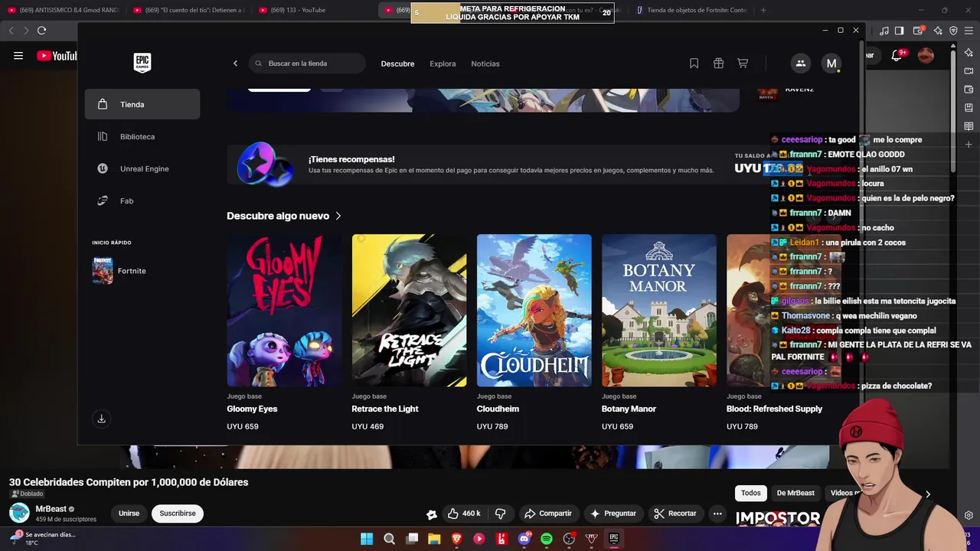Screen dimensions: 980x551
Task: Open Retrace the Light game cover
Action: 409,310
